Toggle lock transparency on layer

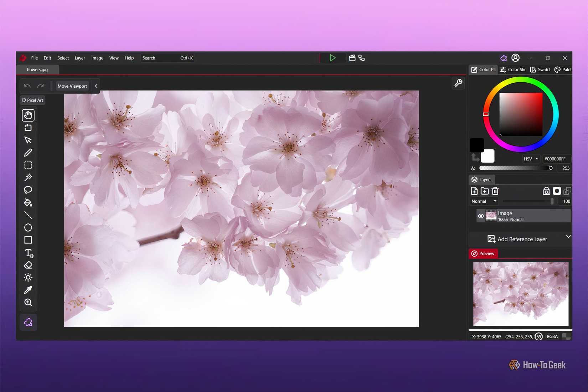tap(546, 191)
